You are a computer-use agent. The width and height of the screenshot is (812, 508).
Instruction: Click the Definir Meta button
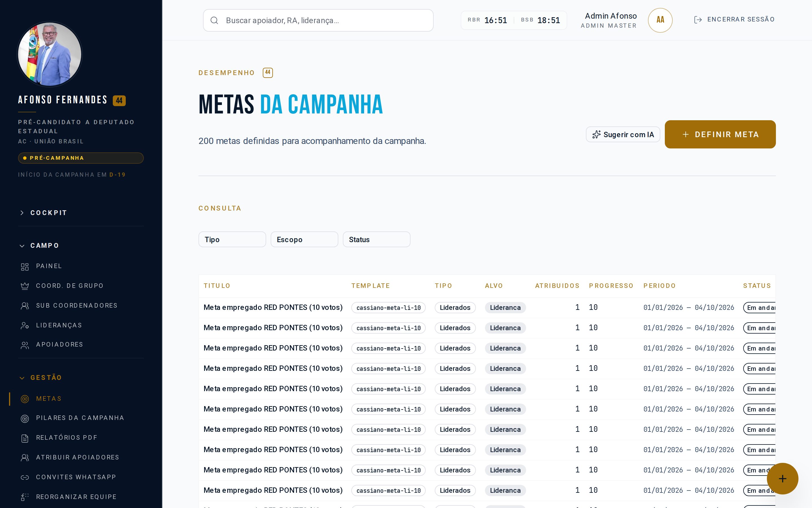(720, 134)
